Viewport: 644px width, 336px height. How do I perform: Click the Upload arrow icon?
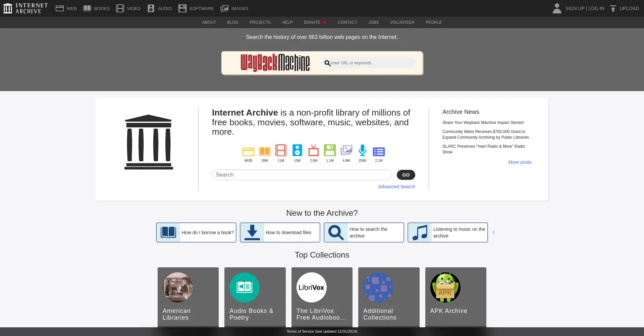[x=613, y=8]
